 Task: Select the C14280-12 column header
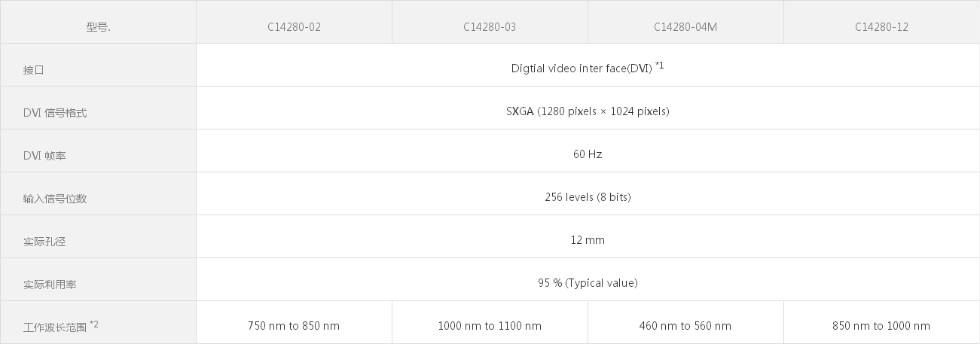[881, 27]
